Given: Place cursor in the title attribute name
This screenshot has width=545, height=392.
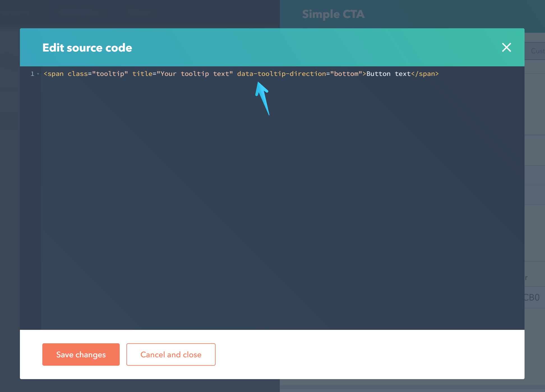Looking at the screenshot, I should [142, 74].
